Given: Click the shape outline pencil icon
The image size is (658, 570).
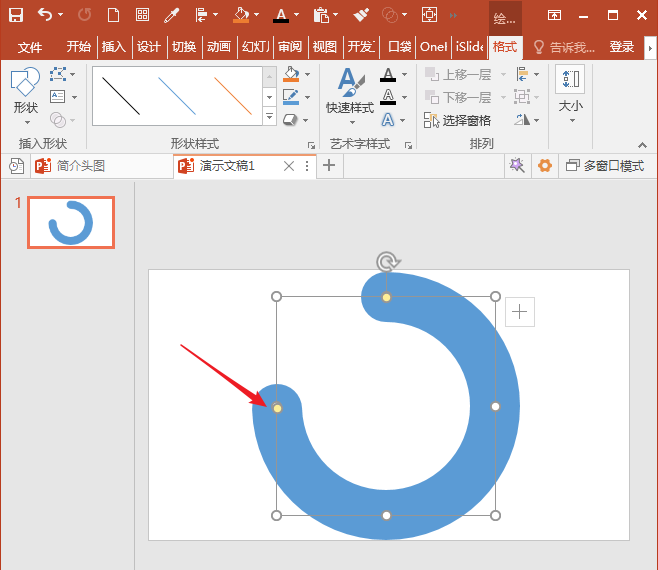Looking at the screenshot, I should [x=291, y=97].
